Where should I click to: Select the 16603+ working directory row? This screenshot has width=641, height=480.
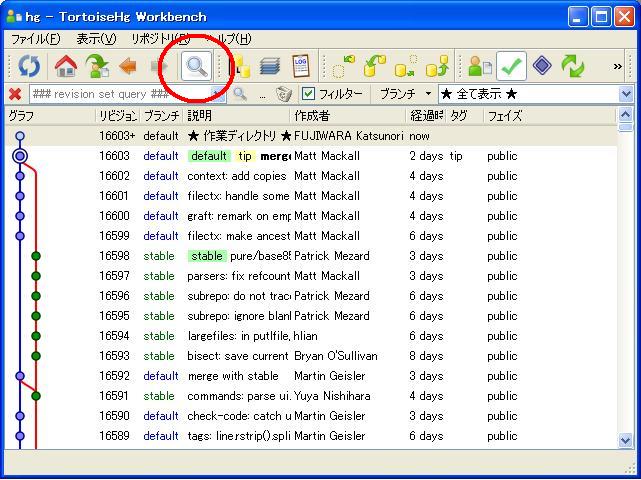click(311, 136)
